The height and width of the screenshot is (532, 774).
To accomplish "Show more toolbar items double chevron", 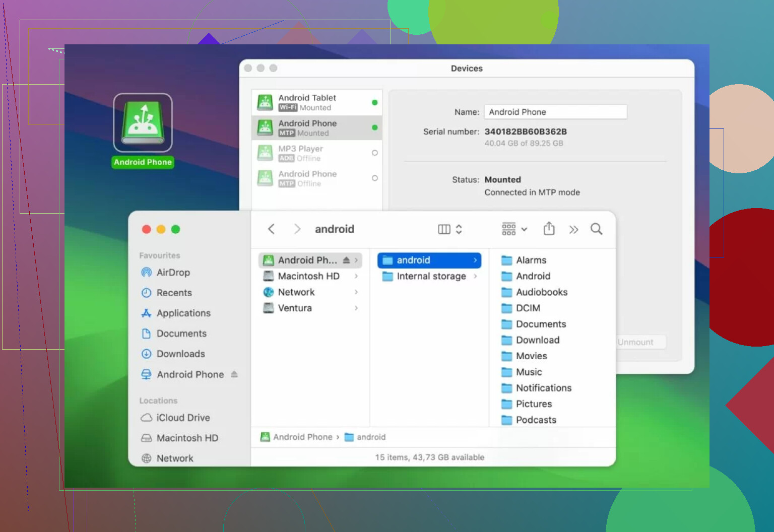I will [x=573, y=230].
